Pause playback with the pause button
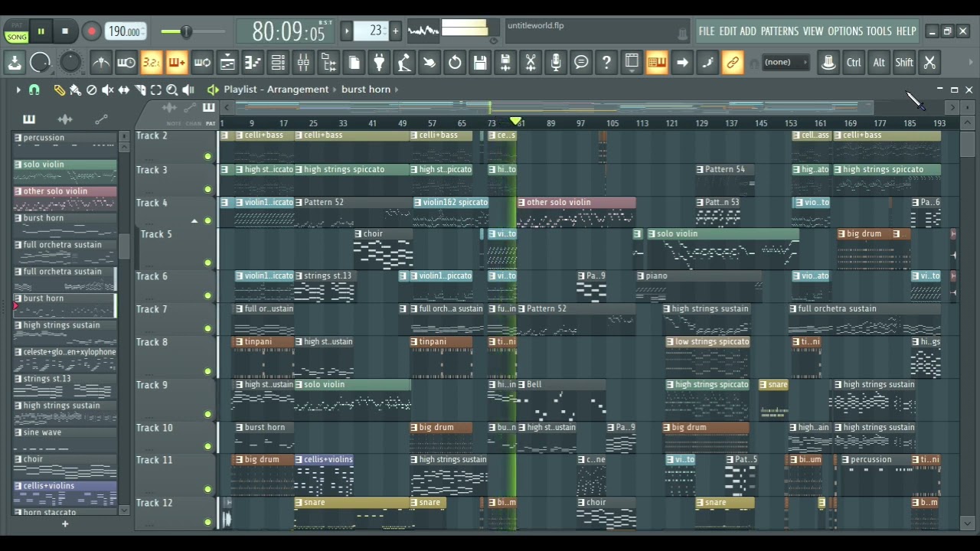The height and width of the screenshot is (551, 980). (41, 31)
